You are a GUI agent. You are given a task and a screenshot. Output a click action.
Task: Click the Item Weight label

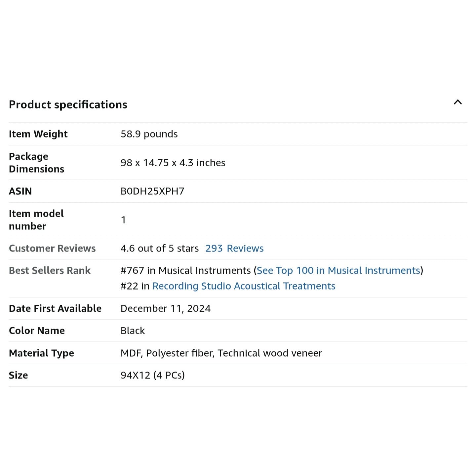tap(38, 134)
